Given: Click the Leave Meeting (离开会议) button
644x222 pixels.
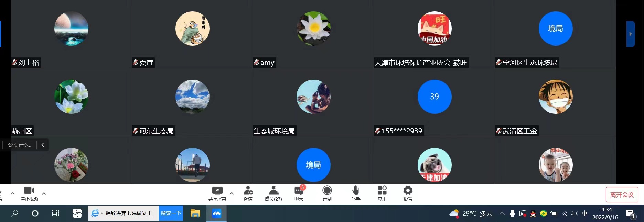Looking at the screenshot, I should 622,195.
